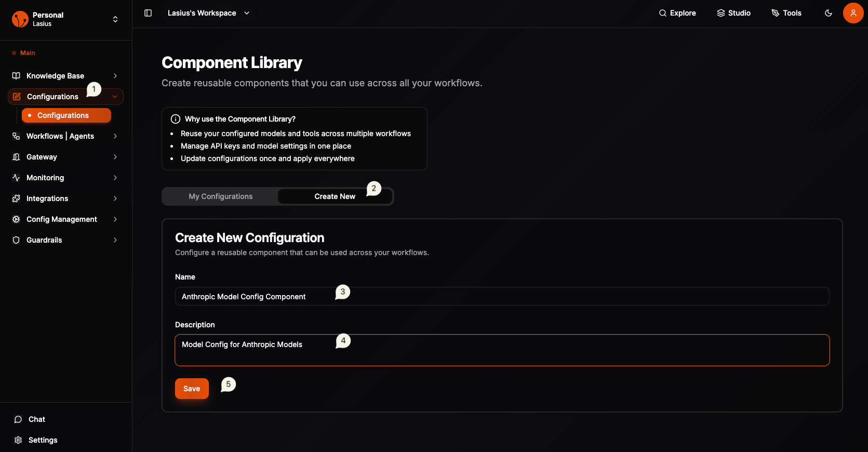Click the Studio layers icon
Viewport: 868px width, 452px height.
(x=721, y=13)
